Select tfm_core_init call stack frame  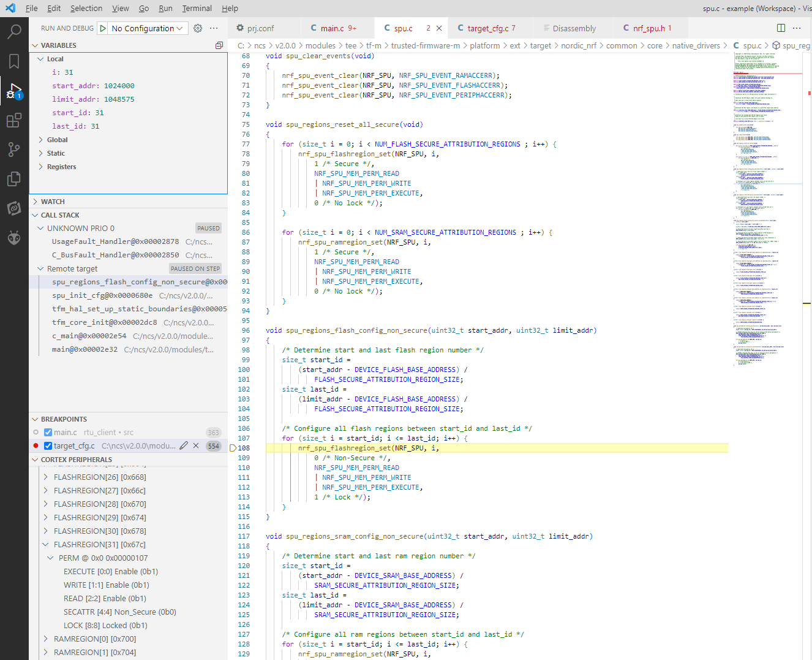[128, 322]
